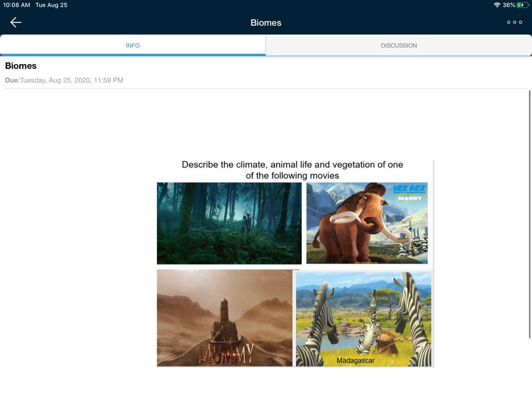532x399 pixels.
Task: Click the Madagascar caption label
Action: [356, 360]
